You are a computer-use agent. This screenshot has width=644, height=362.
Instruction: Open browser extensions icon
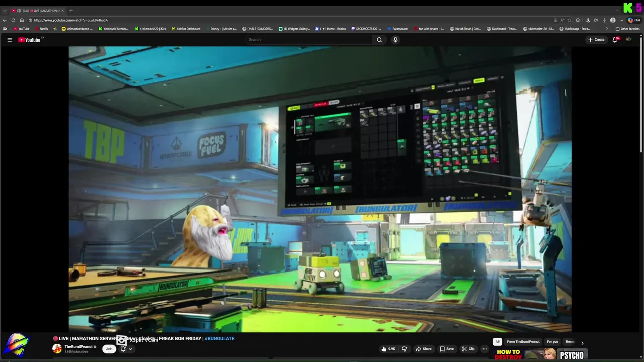pyautogui.click(x=578, y=20)
